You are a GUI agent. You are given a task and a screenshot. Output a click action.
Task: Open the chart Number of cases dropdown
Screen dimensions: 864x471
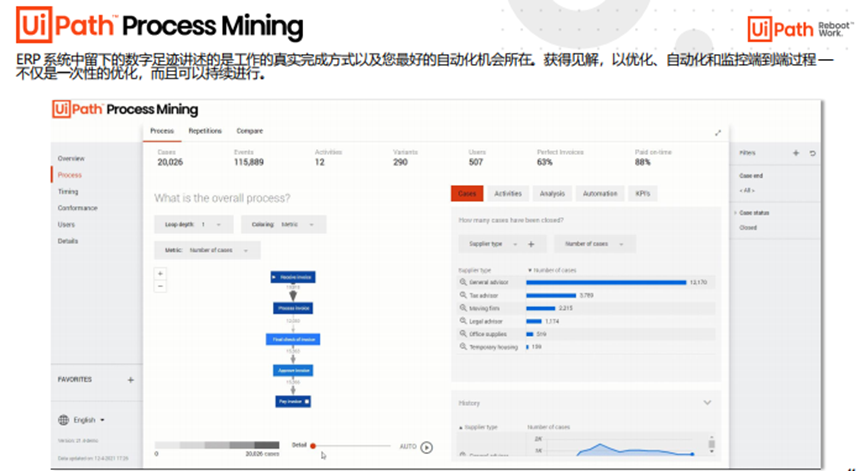pos(595,243)
